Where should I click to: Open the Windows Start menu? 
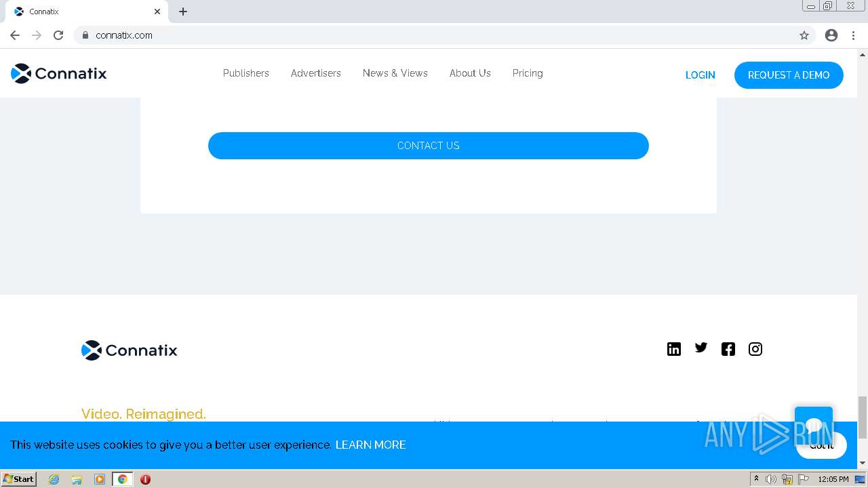(x=19, y=479)
